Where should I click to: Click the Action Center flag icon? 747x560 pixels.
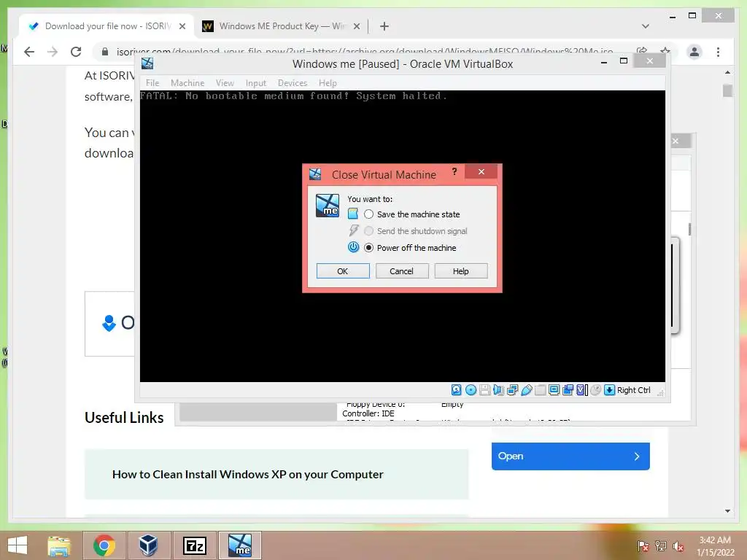[x=643, y=546]
